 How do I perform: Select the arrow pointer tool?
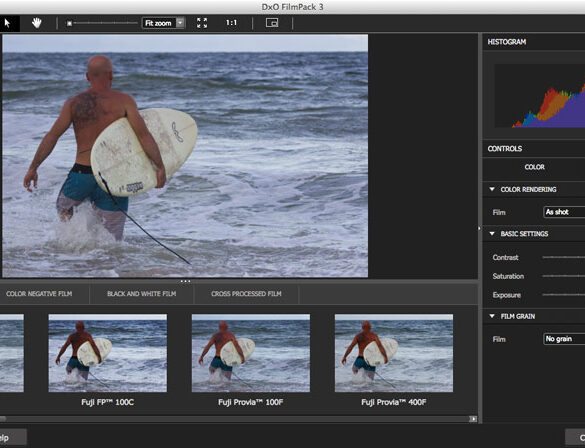click(x=7, y=23)
